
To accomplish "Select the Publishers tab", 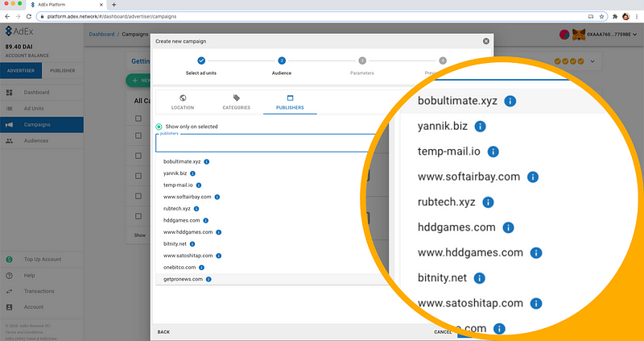I will 290,102.
